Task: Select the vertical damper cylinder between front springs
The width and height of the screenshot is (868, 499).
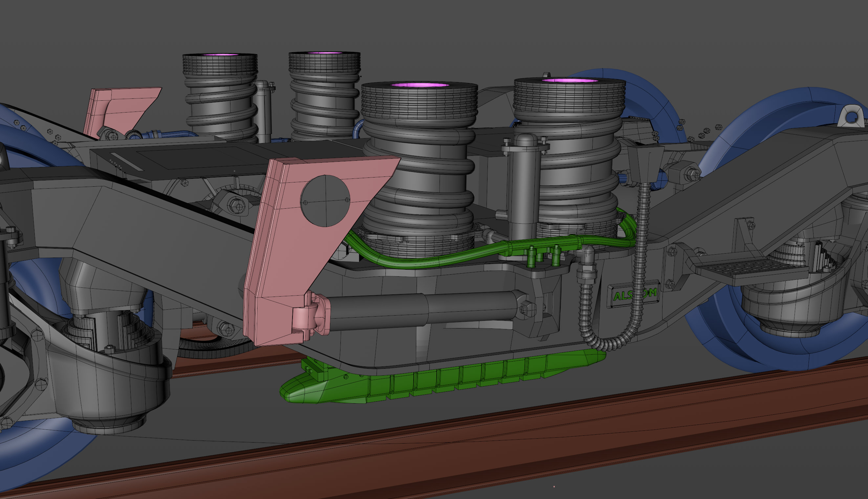Action: 524,187
